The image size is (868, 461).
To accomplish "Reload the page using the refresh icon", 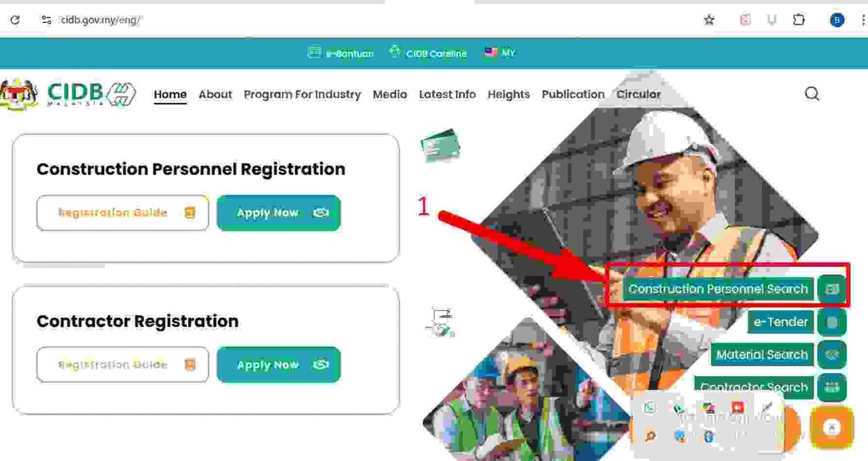I will pos(15,20).
